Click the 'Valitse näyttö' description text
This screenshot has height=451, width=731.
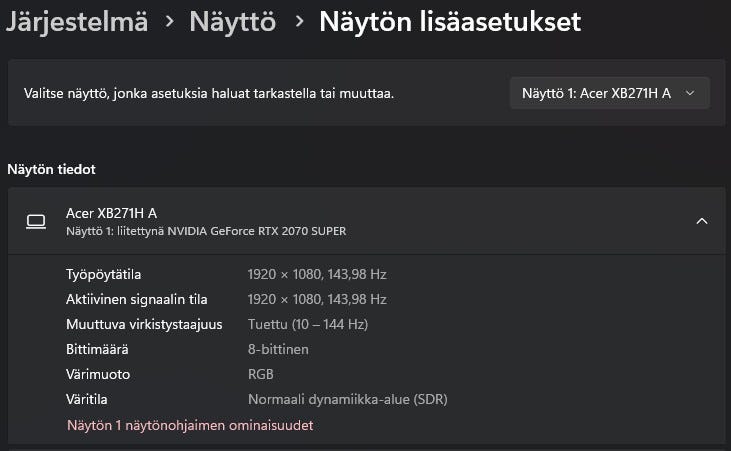coord(208,93)
